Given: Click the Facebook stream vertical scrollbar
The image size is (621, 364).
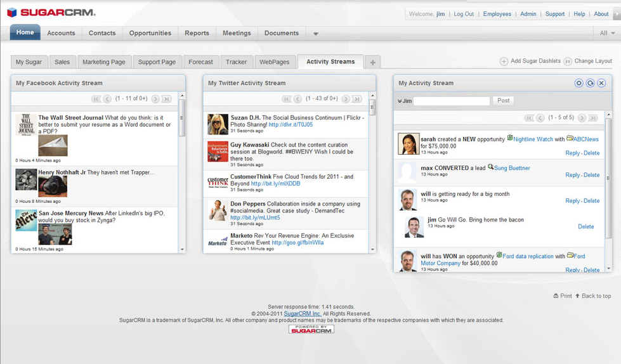Looking at the screenshot, I should pyautogui.click(x=182, y=118).
